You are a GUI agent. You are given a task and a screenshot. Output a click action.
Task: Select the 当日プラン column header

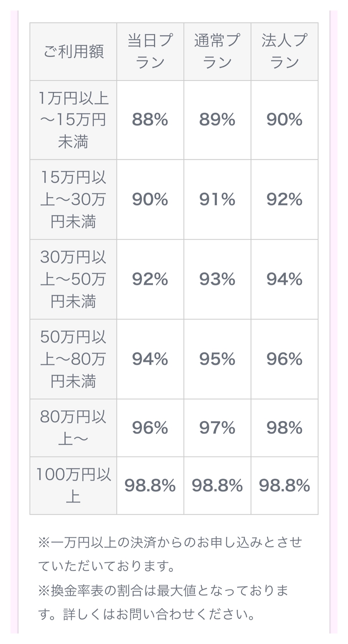(150, 52)
